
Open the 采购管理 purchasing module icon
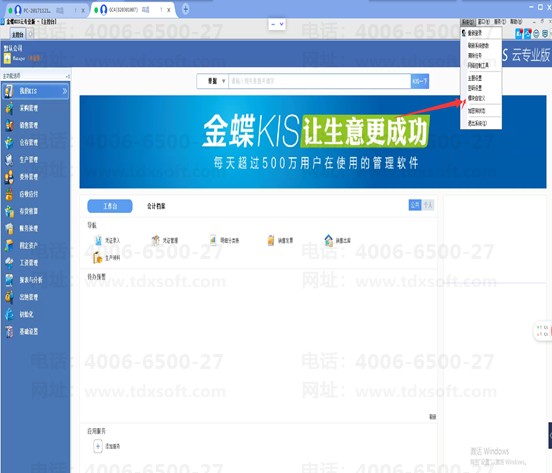(x=10, y=108)
